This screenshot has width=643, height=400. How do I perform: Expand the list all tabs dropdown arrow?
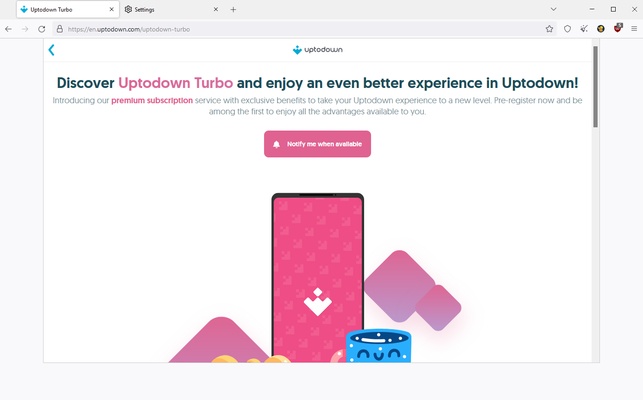pos(553,9)
